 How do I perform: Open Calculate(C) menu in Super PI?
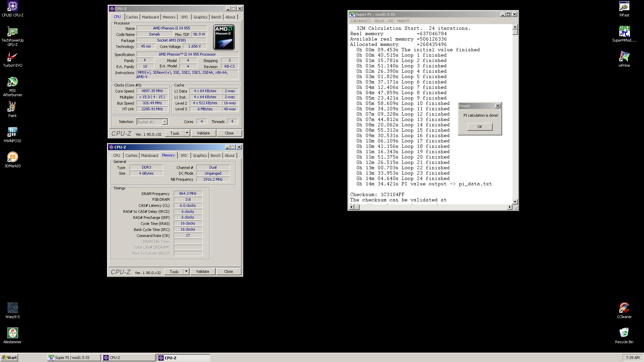pos(361,21)
